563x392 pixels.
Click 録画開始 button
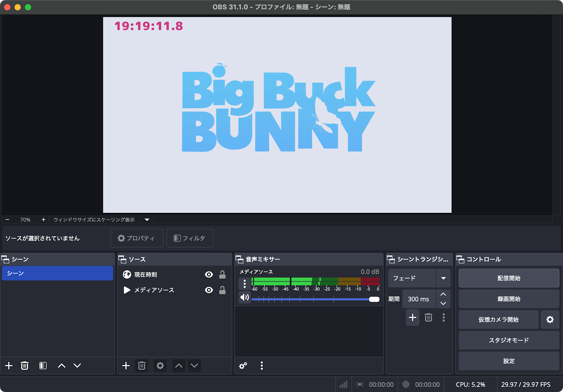point(509,299)
